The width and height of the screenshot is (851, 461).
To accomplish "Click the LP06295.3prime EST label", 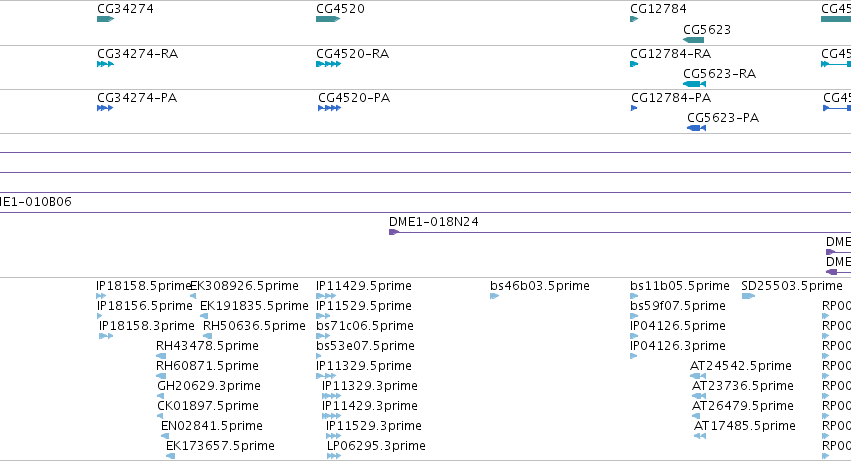I will tap(376, 445).
